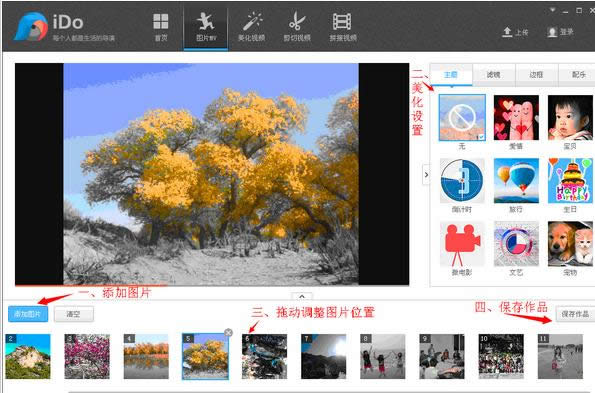The image size is (595, 393).
Task: Open the title bar dropdown arrow menu
Action: (x=552, y=10)
